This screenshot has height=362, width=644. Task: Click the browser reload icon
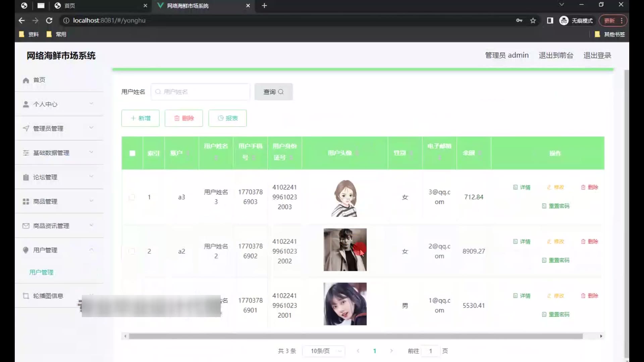click(49, 20)
